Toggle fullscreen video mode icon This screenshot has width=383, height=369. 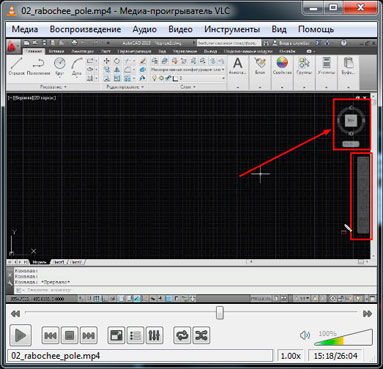pyautogui.click(x=116, y=335)
